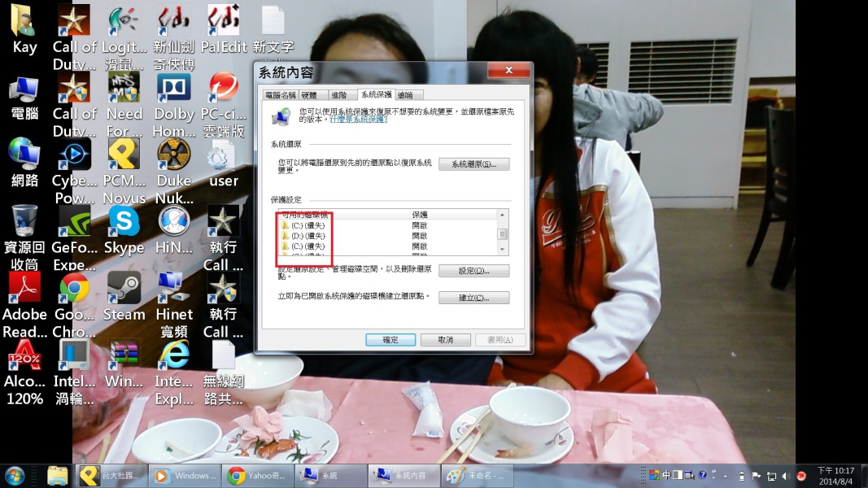Open the PCMan Novus shortcut
The image size is (868, 488).
click(x=124, y=172)
